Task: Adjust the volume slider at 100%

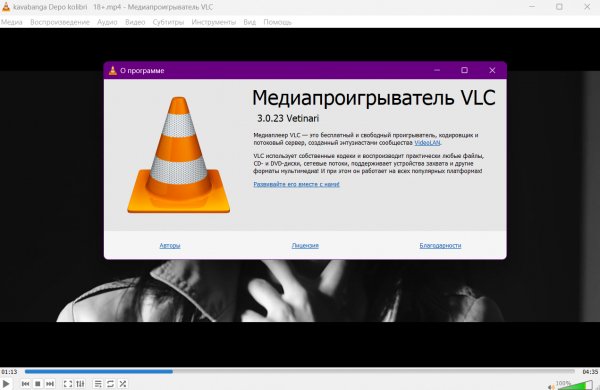Action: click(x=574, y=385)
